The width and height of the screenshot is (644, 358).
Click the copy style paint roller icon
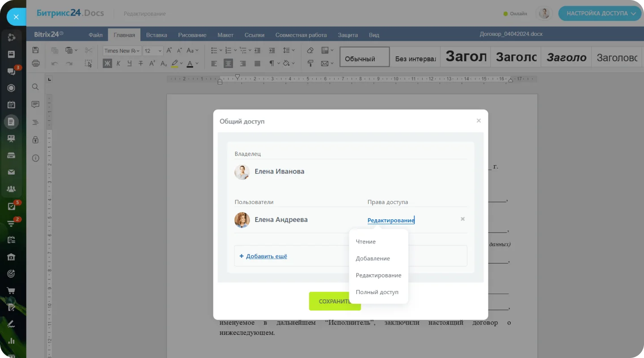coord(310,64)
